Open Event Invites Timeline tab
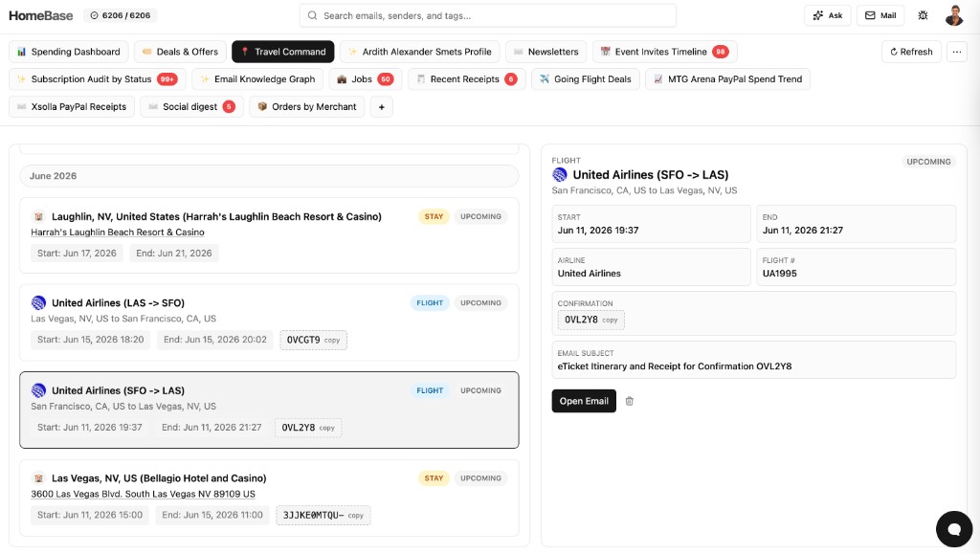 coord(665,52)
